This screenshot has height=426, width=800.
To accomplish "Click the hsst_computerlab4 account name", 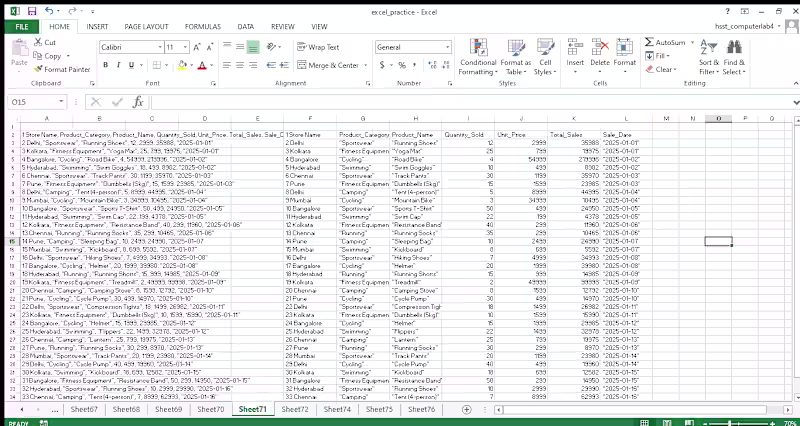I will click(744, 26).
